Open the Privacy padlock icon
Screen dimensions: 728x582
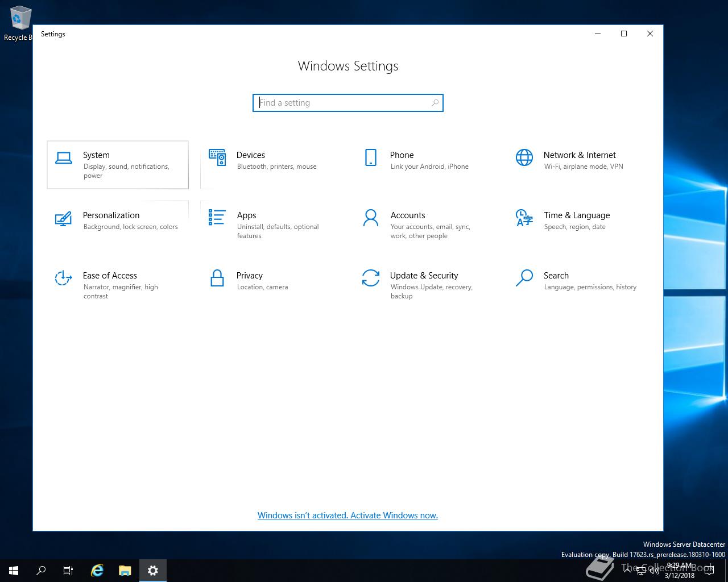coord(217,278)
